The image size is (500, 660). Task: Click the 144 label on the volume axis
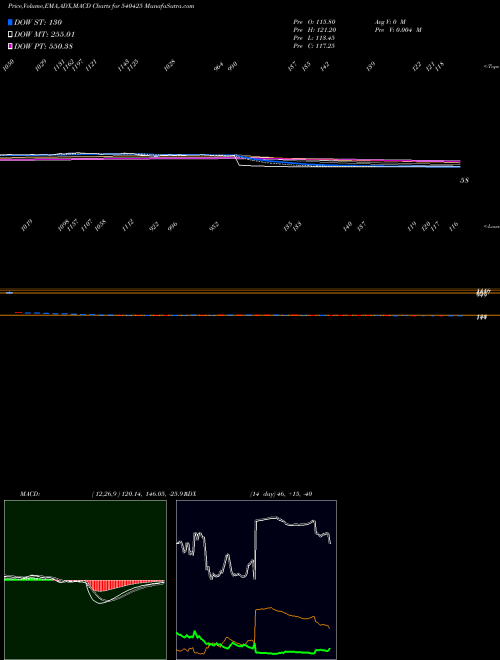pos(482,318)
